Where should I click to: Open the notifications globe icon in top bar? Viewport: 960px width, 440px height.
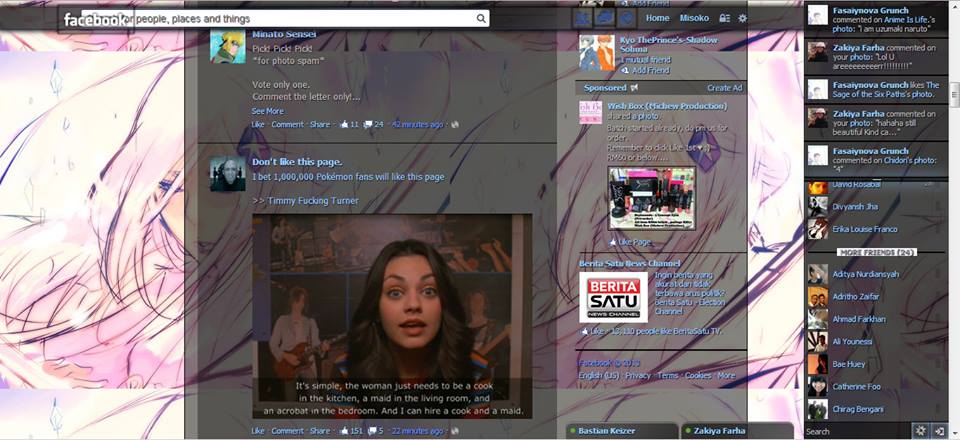pyautogui.click(x=626, y=18)
